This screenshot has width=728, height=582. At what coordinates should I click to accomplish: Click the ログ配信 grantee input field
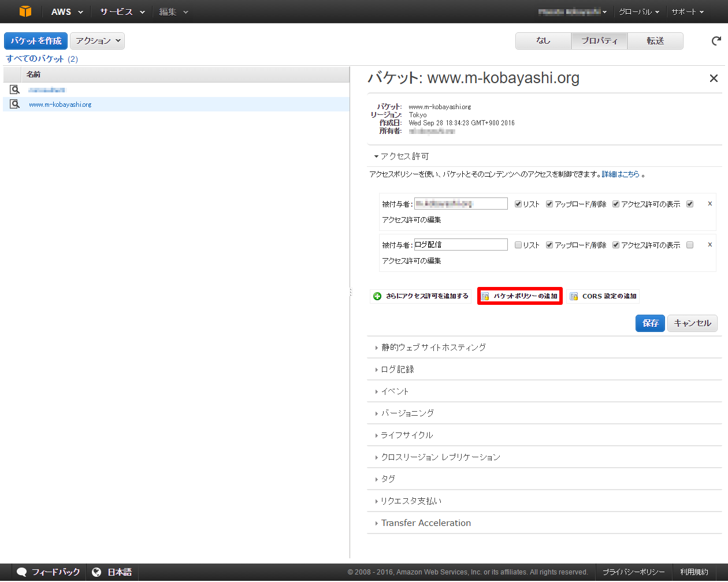click(x=461, y=245)
